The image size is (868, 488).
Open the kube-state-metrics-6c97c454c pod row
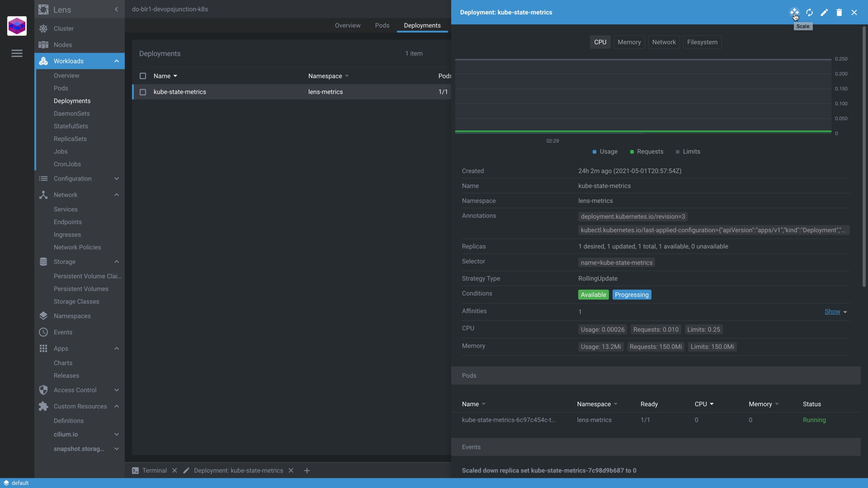coord(656,420)
